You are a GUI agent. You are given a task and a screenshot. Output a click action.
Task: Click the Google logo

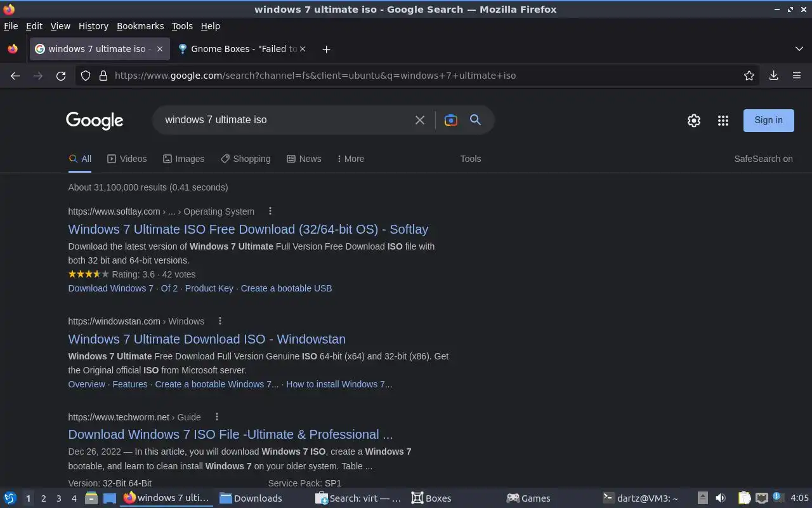pyautogui.click(x=95, y=120)
